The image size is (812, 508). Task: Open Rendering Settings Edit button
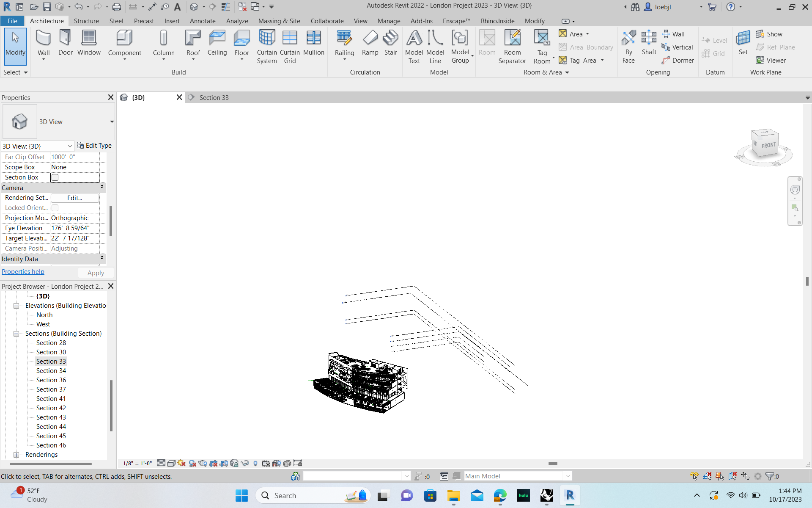tap(75, 198)
